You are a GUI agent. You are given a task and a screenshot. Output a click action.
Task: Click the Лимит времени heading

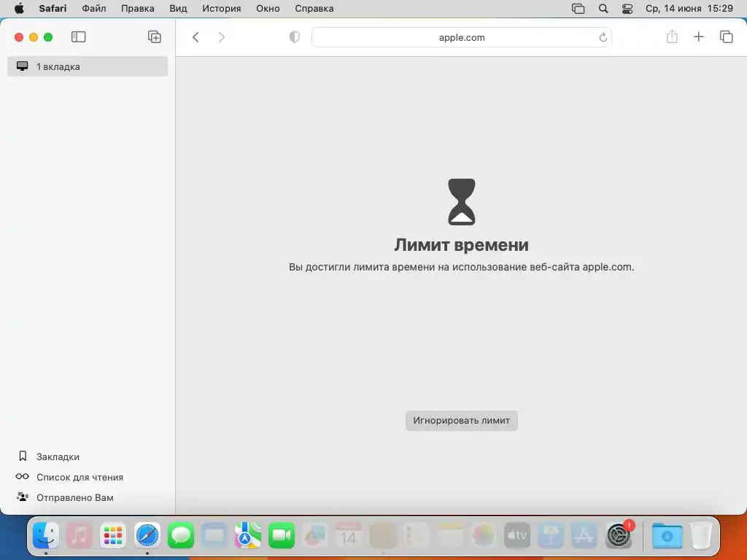tap(461, 245)
